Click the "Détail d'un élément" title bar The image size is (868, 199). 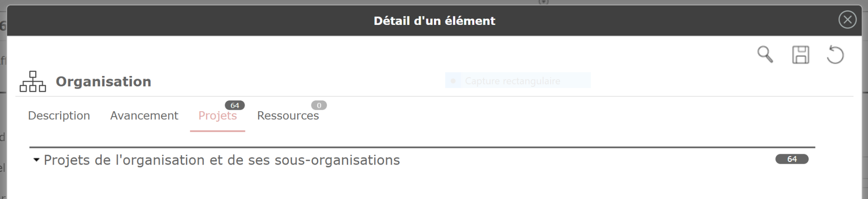pyautogui.click(x=434, y=21)
